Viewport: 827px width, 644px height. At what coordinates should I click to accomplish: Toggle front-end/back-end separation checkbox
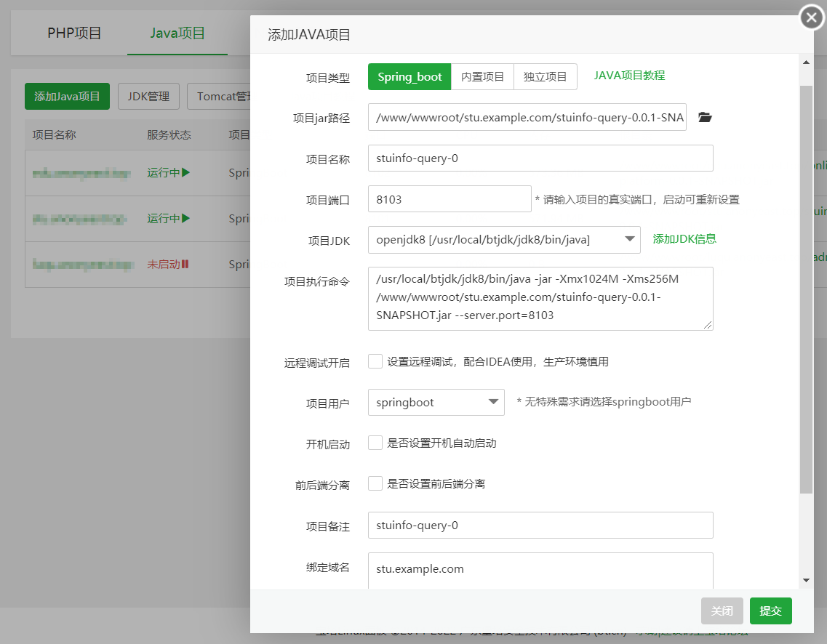[375, 483]
